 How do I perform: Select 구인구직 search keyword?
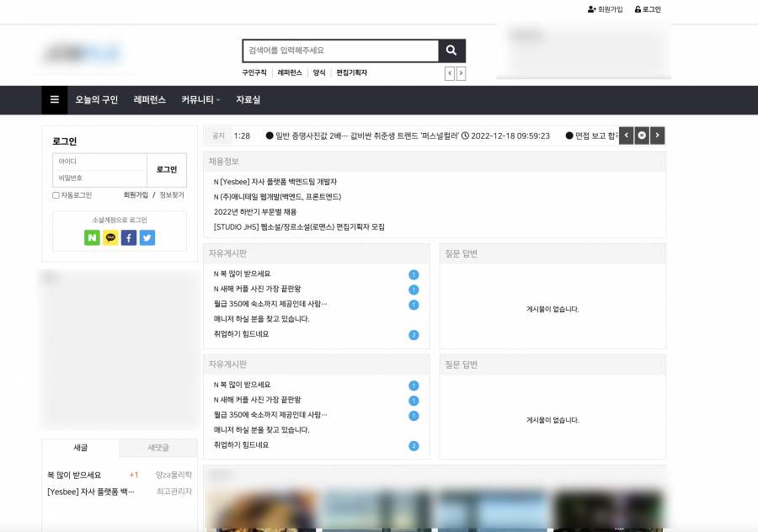[x=254, y=72]
